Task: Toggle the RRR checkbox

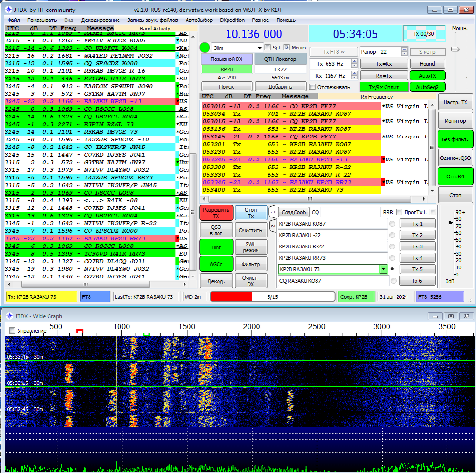Action: (399, 212)
